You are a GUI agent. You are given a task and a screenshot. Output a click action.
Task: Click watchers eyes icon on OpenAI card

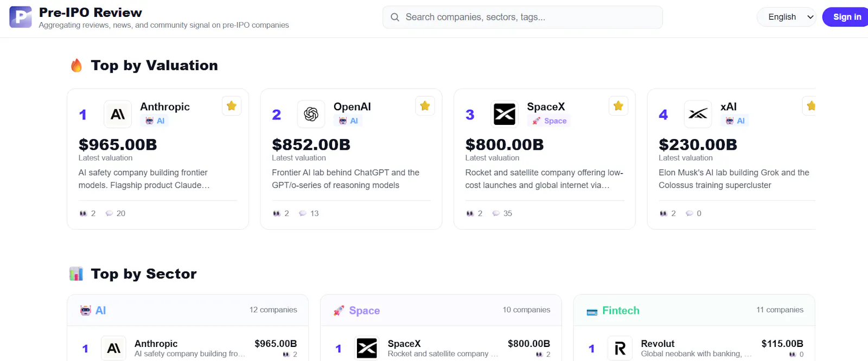(277, 213)
